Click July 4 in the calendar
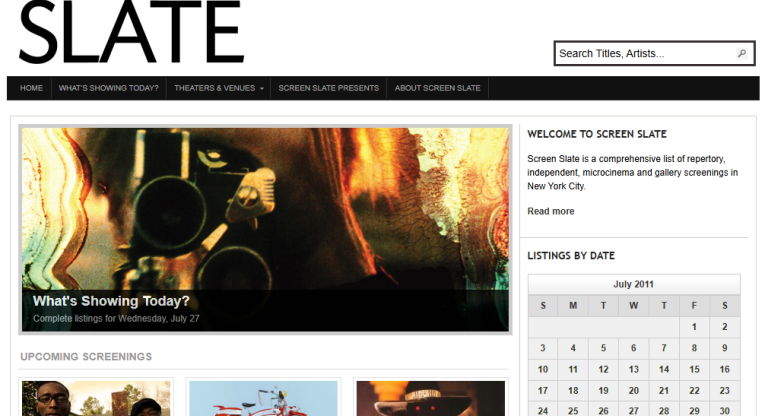 (573, 348)
